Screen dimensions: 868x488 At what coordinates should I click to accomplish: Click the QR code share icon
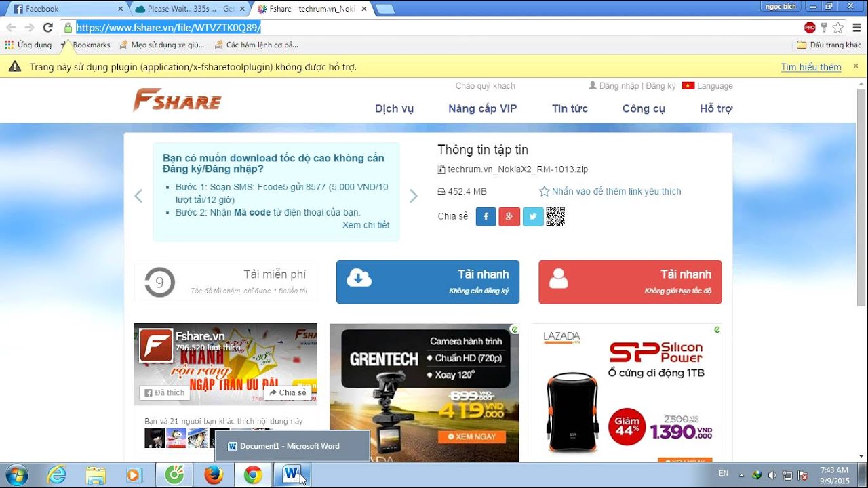click(x=555, y=217)
